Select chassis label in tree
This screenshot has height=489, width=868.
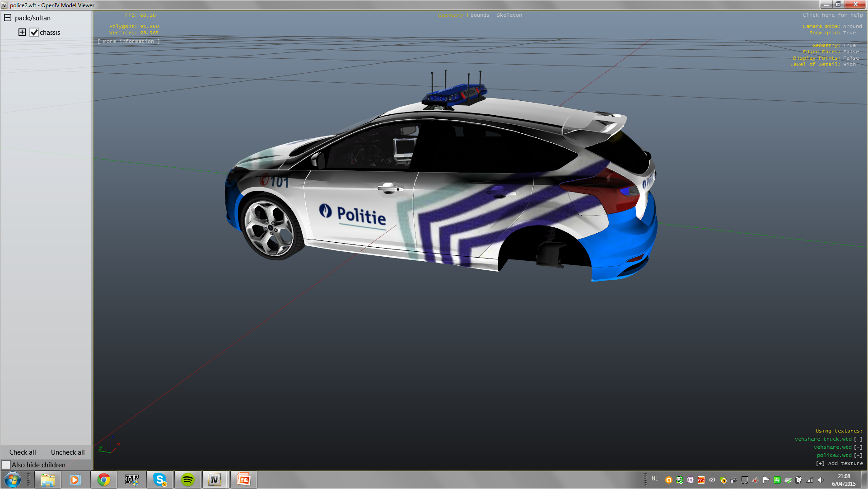50,33
